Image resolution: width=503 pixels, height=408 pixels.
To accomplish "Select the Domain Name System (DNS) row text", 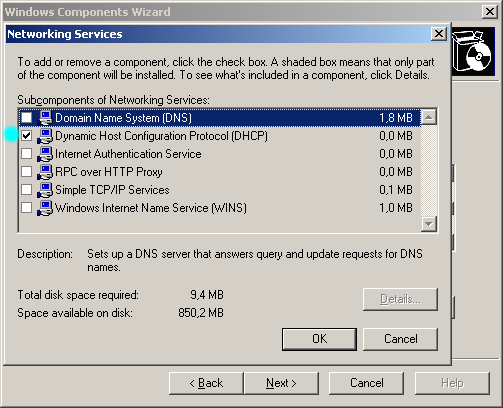I will (123, 118).
